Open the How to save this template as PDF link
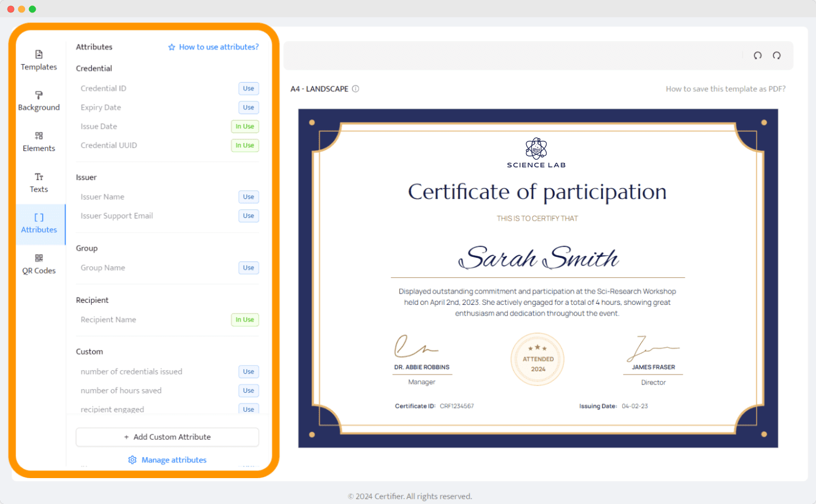The image size is (816, 504). (x=725, y=88)
